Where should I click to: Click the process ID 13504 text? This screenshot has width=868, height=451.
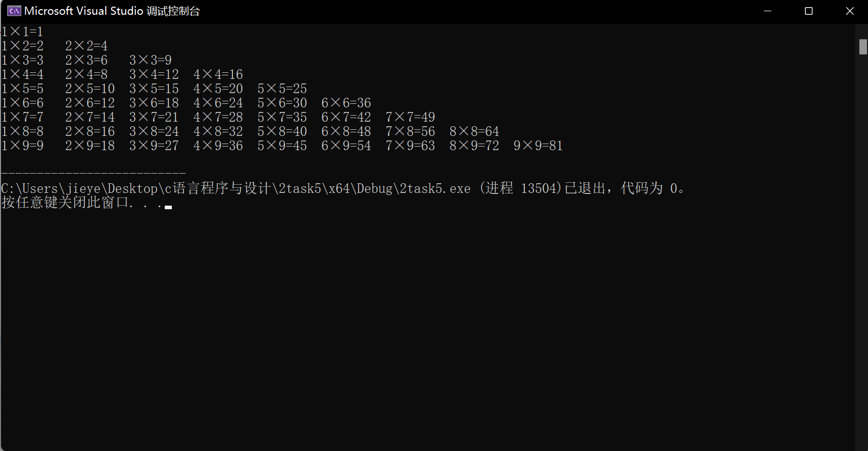pyautogui.click(x=541, y=188)
